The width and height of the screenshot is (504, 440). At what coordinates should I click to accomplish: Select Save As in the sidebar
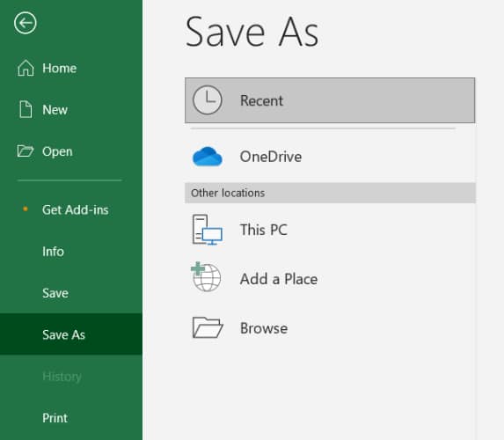71,334
